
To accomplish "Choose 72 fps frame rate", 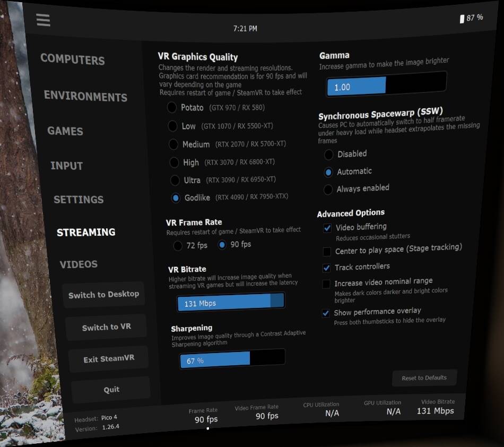I will (x=178, y=246).
